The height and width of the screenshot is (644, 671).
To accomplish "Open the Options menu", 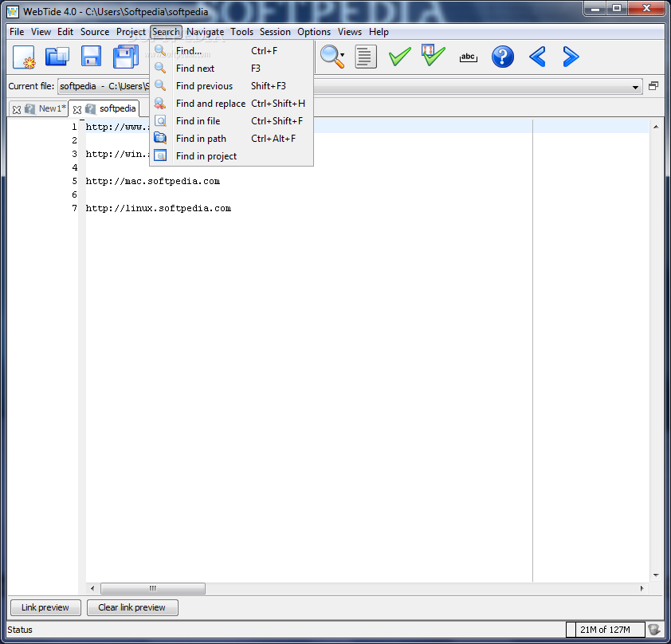I will (x=314, y=32).
